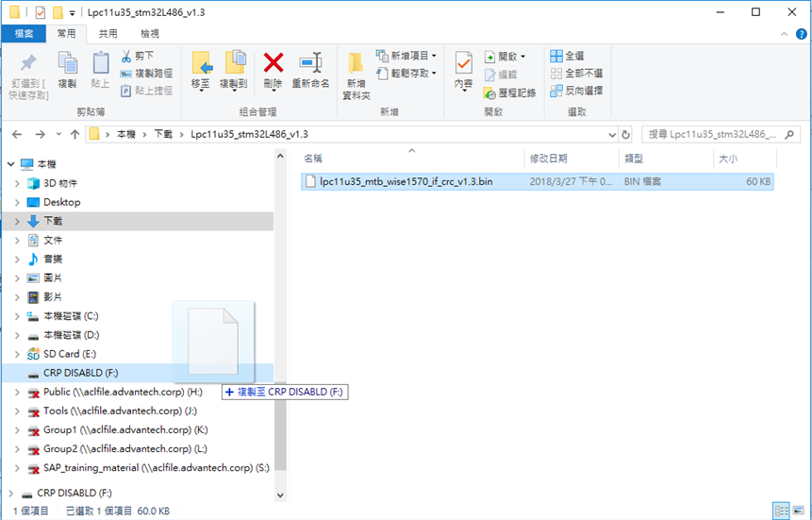This screenshot has height=520, width=812.
Task: Click the Properties (內容) checkmark icon
Action: coord(463,64)
